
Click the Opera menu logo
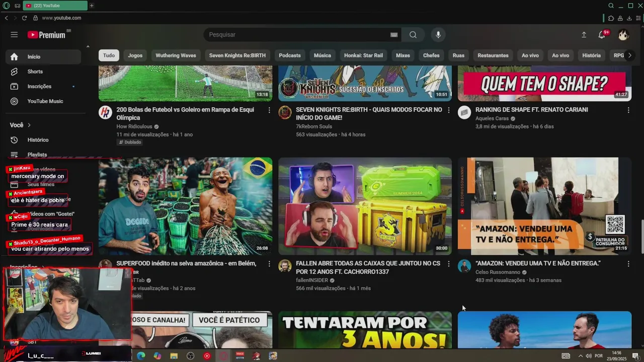(5, 6)
